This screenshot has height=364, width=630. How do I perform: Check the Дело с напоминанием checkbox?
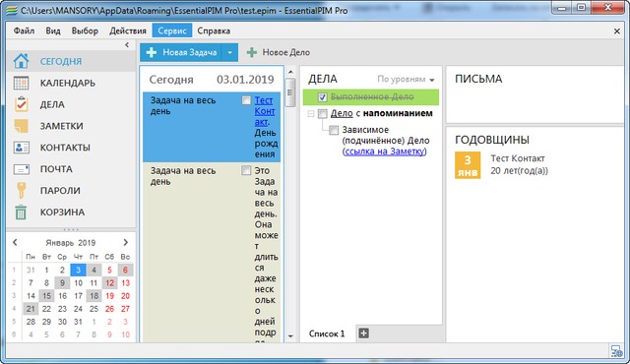pyautogui.click(x=322, y=113)
